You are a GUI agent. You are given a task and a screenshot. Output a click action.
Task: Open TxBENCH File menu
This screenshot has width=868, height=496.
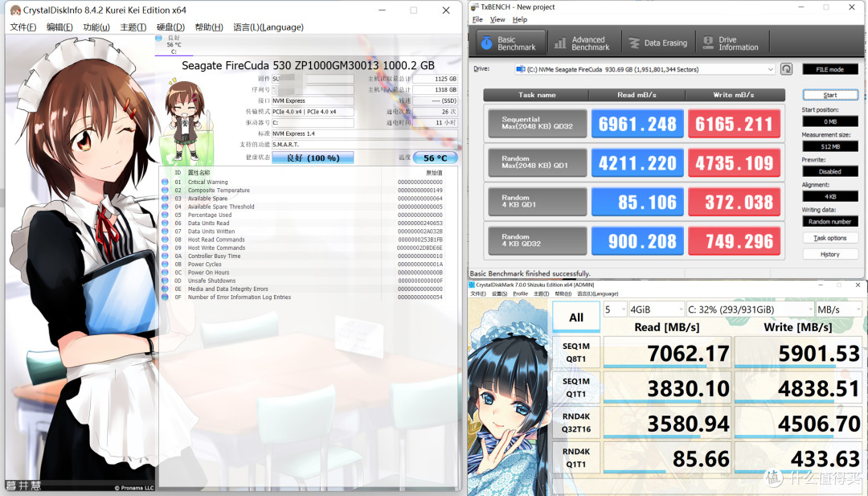(477, 19)
